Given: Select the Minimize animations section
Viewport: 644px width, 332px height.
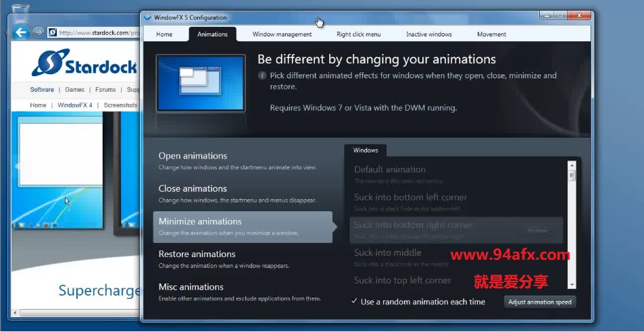Looking at the screenshot, I should point(243,227).
